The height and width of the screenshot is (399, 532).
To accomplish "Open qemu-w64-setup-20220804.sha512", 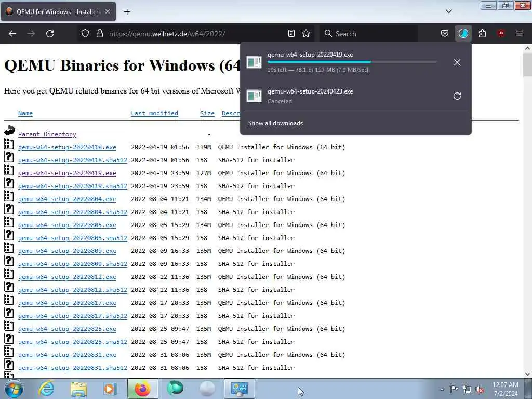I will [73, 212].
